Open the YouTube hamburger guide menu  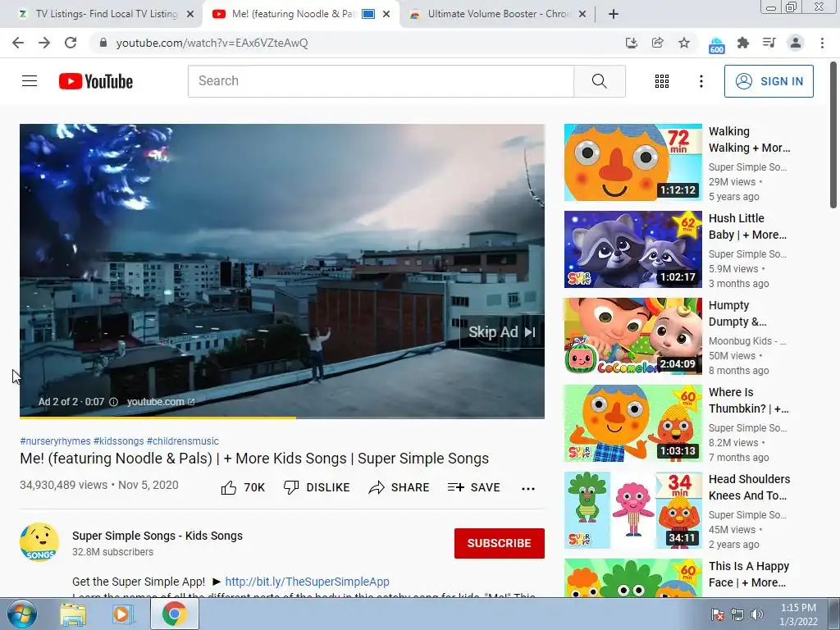(30, 81)
